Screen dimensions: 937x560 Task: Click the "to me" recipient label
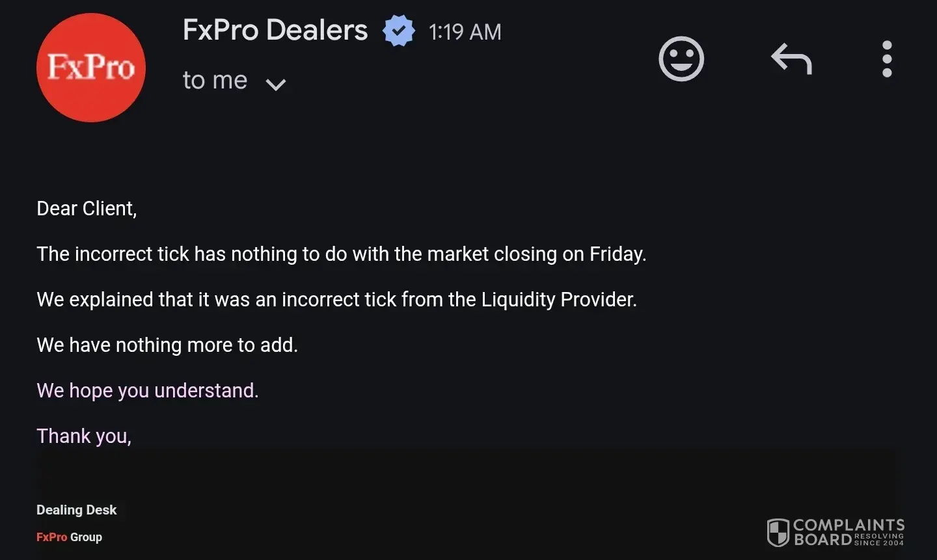coord(215,81)
